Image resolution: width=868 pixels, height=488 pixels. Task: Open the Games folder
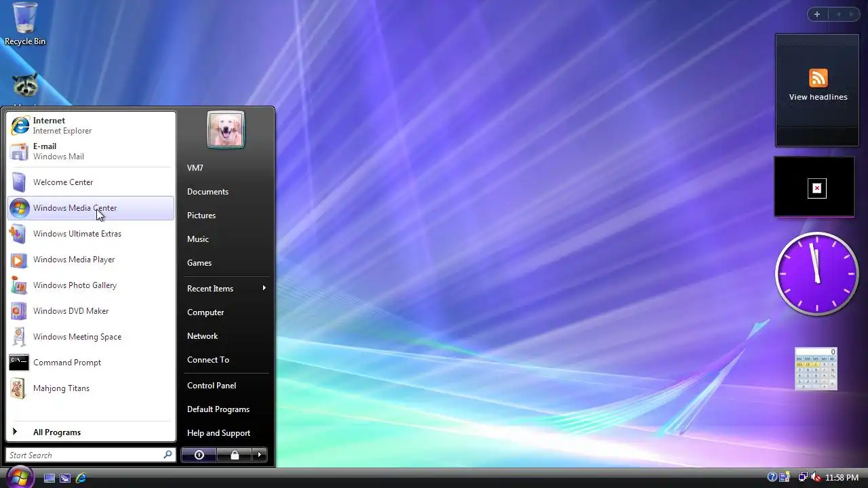(x=225, y=263)
